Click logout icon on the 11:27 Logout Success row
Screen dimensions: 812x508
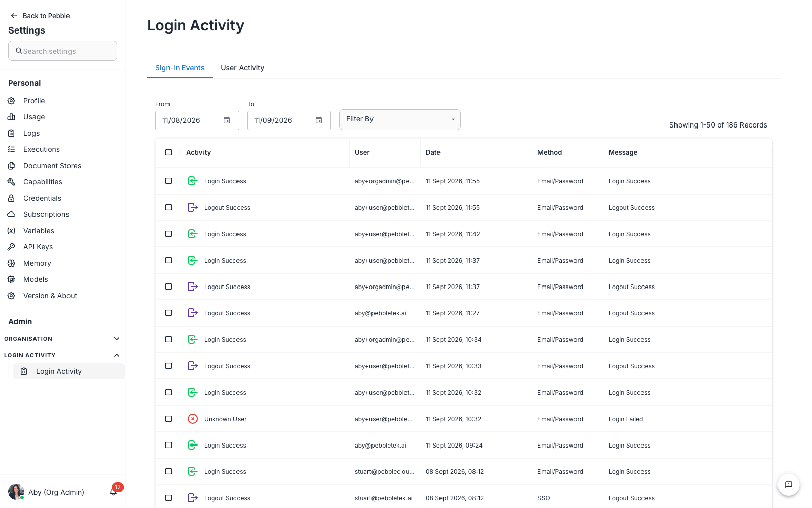coord(193,313)
